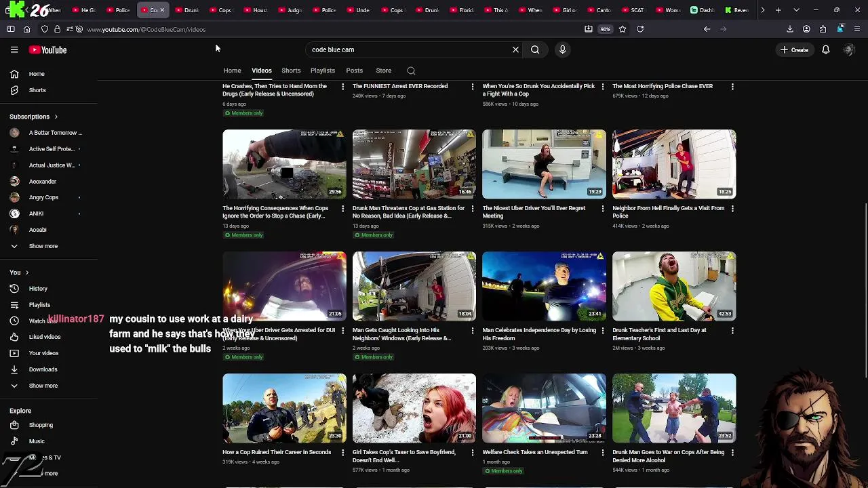Viewport: 868px width, 488px height.
Task: Open the YouTube hamburger guide menu
Action: coord(14,49)
